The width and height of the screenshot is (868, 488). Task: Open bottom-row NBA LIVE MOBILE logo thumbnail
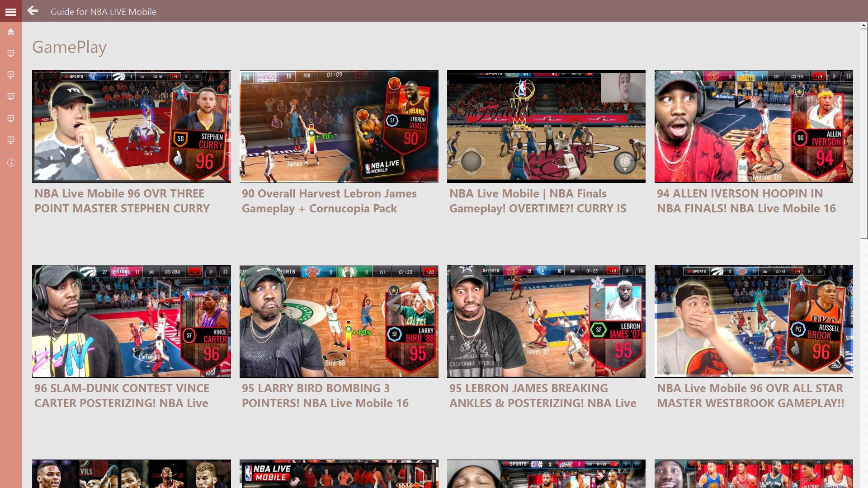pos(339,474)
